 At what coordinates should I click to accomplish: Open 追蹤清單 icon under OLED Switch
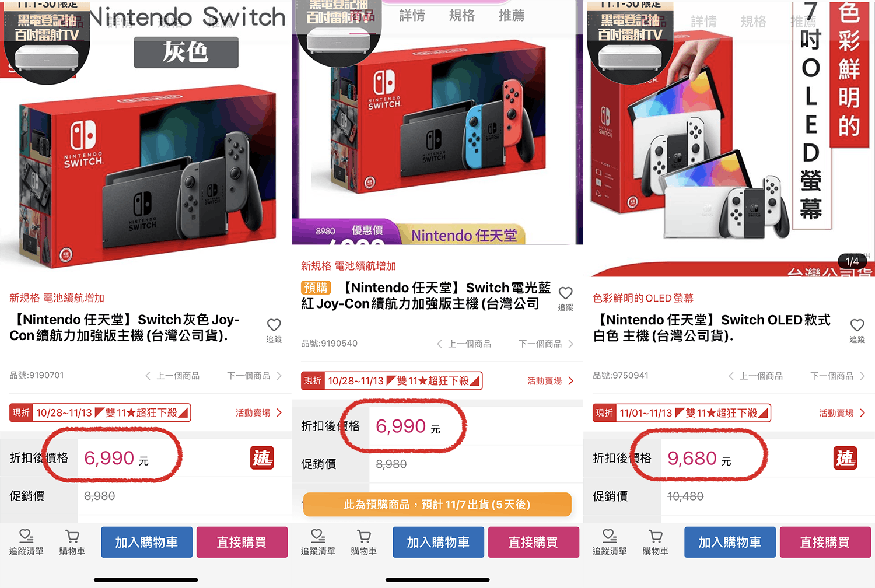point(610,542)
